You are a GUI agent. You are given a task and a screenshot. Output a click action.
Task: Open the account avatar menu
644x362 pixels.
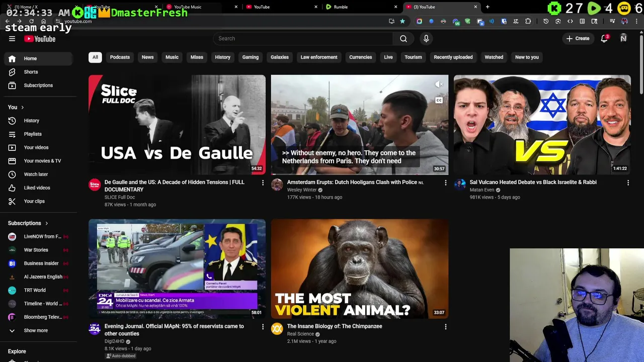(623, 39)
